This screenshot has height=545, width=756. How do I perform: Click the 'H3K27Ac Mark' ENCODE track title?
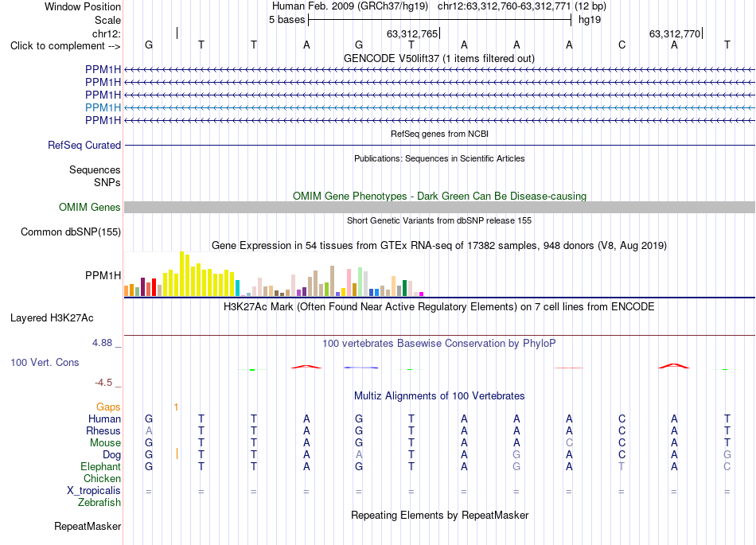point(439,307)
